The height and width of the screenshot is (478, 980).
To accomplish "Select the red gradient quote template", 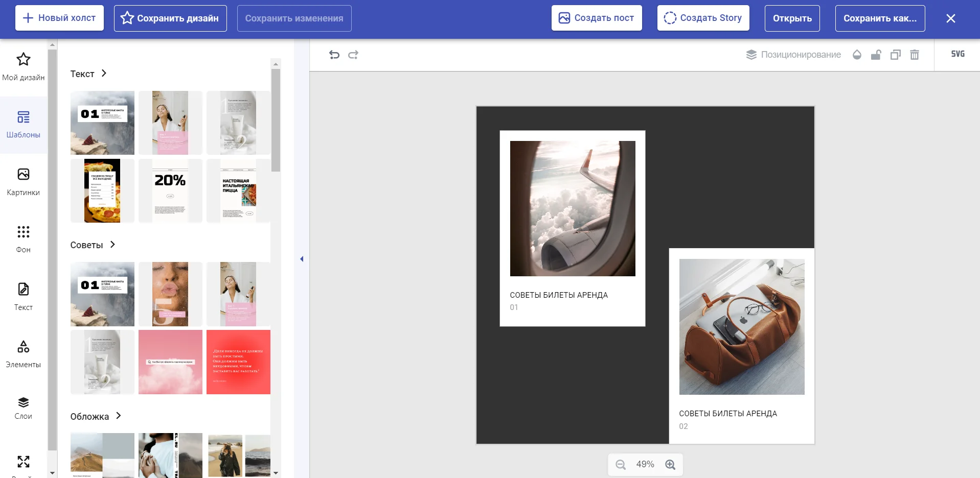I will click(x=238, y=362).
